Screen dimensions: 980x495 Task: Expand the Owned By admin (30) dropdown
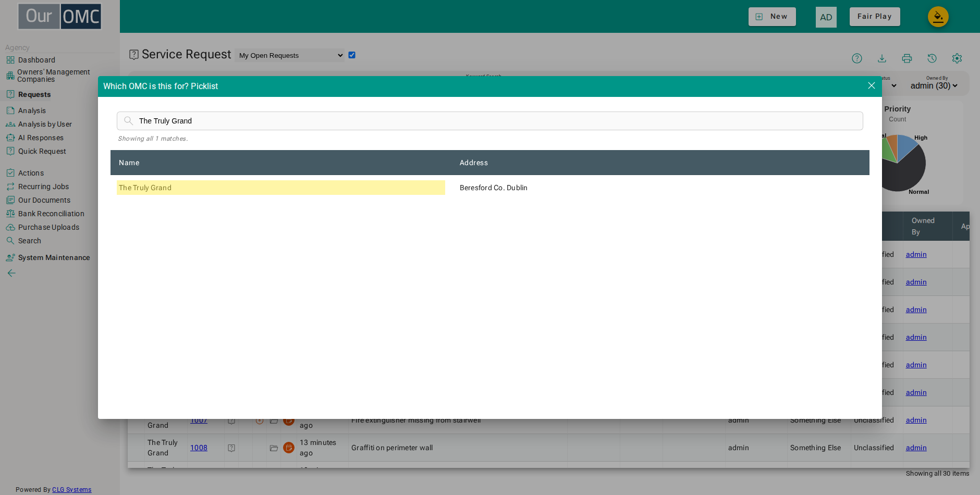click(x=934, y=86)
